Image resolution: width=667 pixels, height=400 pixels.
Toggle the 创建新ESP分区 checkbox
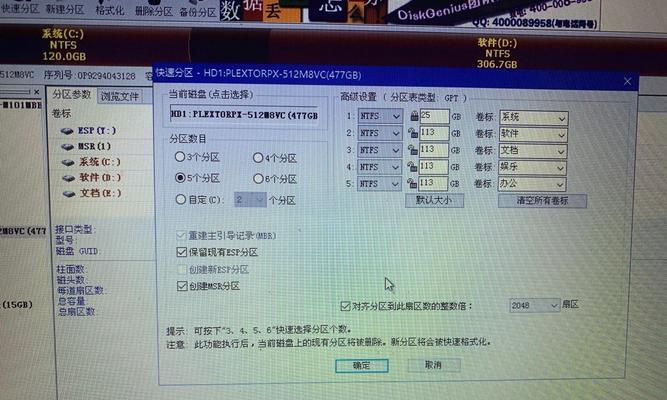click(182, 269)
